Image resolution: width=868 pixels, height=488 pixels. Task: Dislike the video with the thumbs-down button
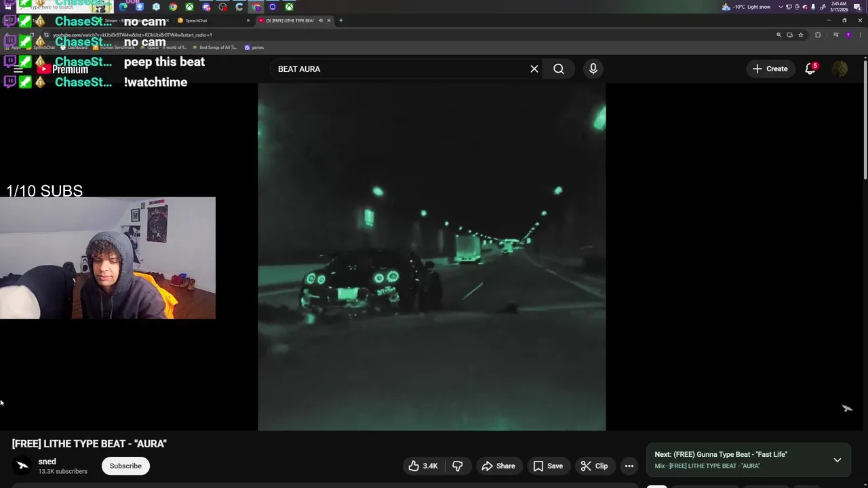pos(458,466)
